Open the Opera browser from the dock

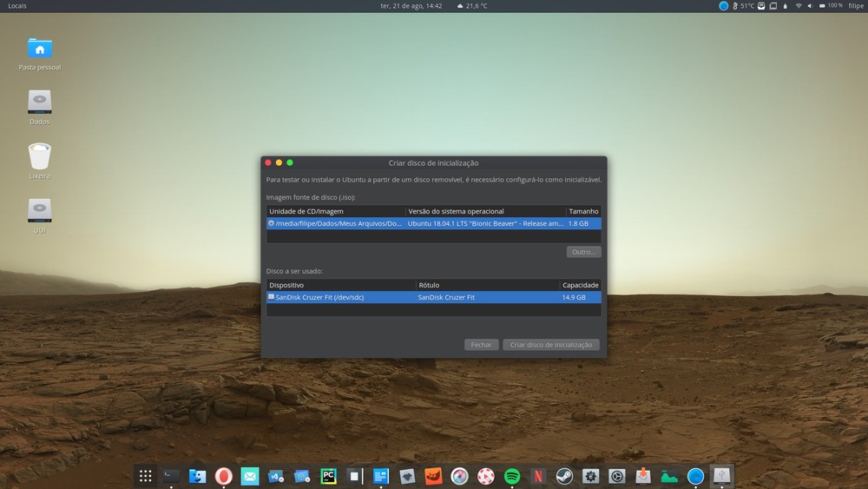[224, 476]
